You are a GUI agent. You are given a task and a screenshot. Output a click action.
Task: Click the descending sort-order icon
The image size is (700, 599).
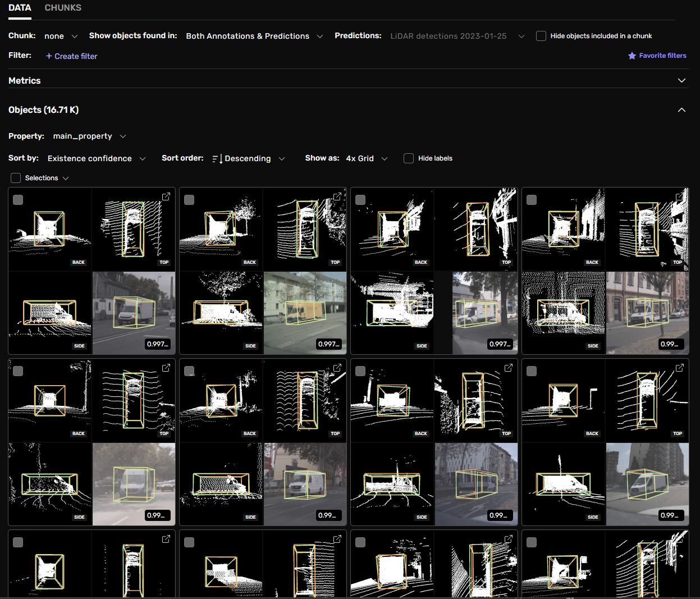(217, 159)
